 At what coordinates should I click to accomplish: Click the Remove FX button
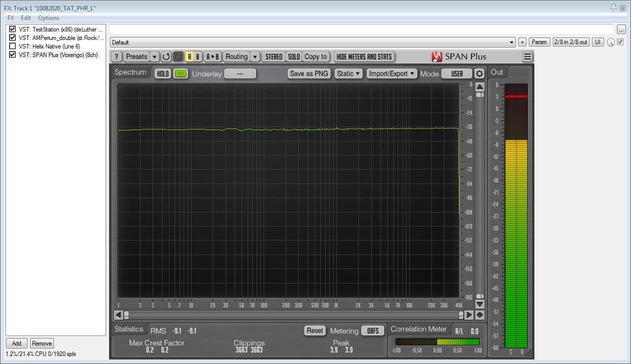coord(42,343)
